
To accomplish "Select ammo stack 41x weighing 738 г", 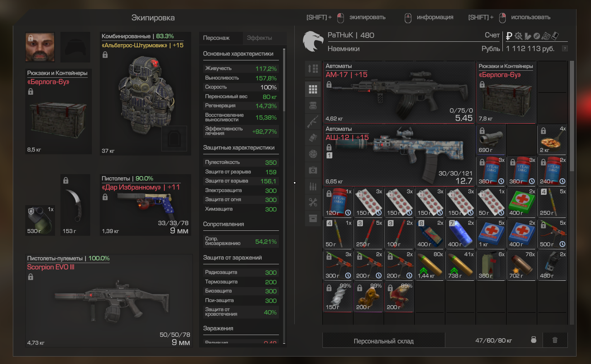I will (x=460, y=265).
